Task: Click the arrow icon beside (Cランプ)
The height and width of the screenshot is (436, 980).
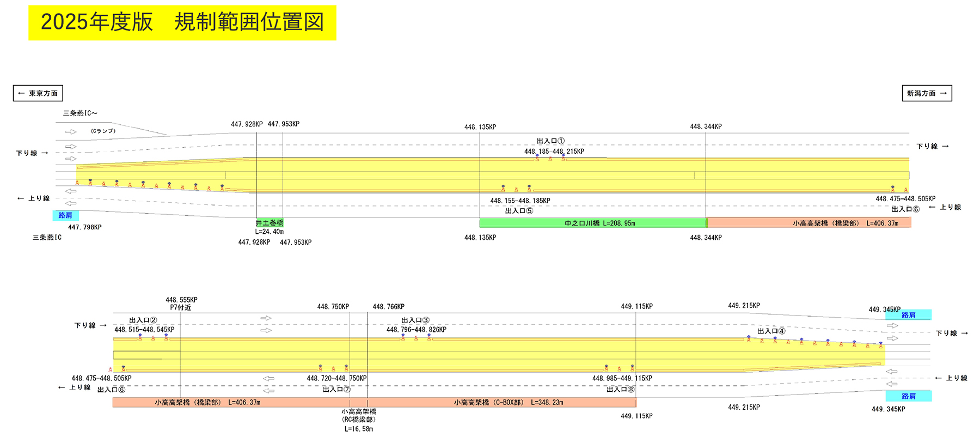Action: [71, 132]
